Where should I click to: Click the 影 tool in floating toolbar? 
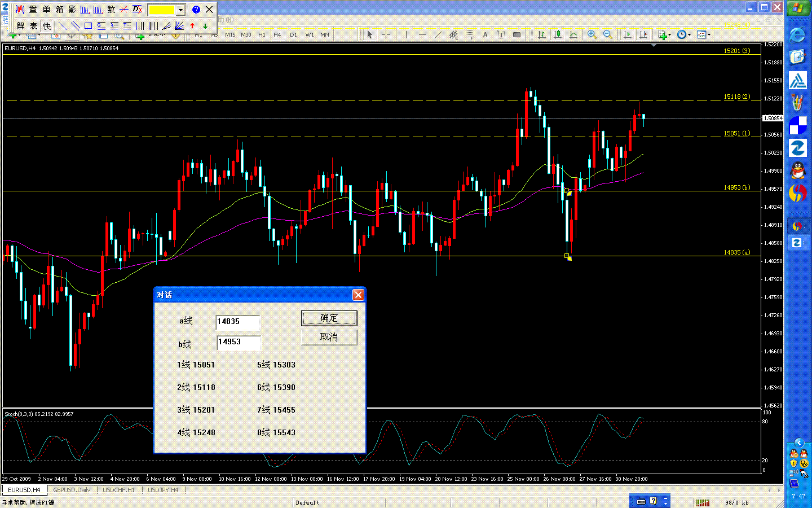click(72, 10)
